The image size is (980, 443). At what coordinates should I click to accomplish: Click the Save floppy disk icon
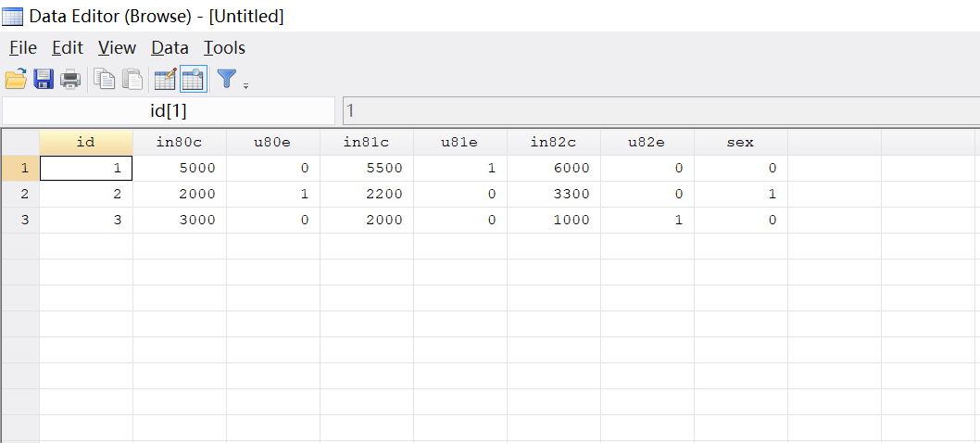(44, 80)
